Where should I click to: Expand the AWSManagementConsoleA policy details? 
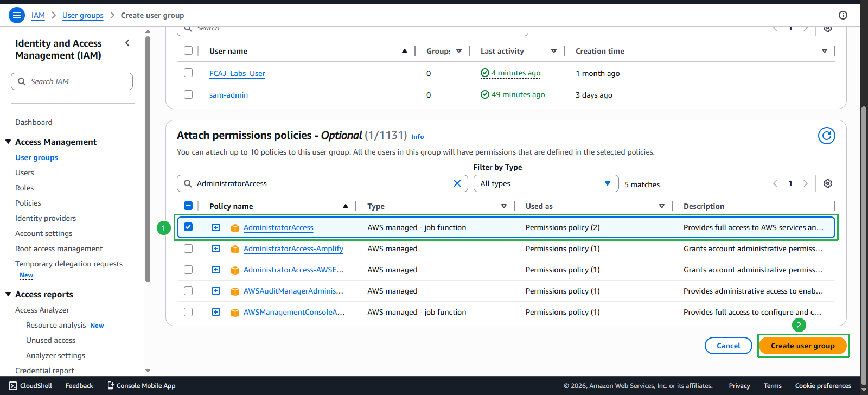[216, 312]
